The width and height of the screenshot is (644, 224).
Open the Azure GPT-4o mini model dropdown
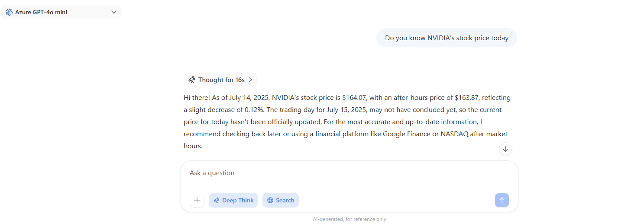[x=61, y=12]
